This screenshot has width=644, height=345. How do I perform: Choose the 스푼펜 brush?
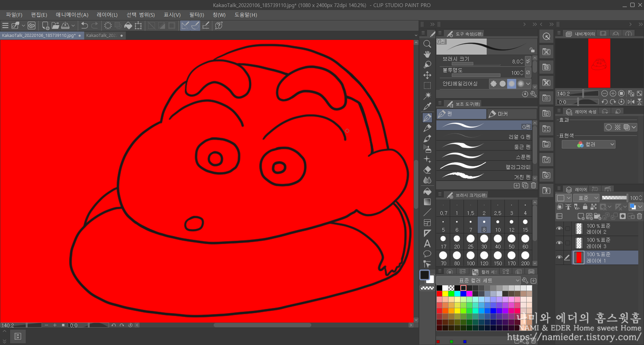pos(484,157)
